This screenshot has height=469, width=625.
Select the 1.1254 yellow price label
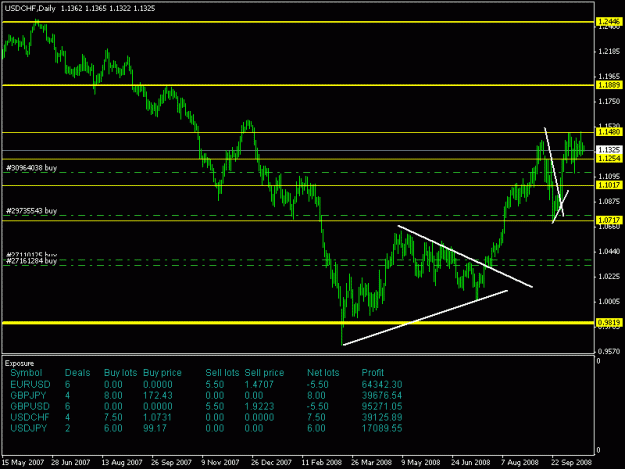pyautogui.click(x=609, y=159)
